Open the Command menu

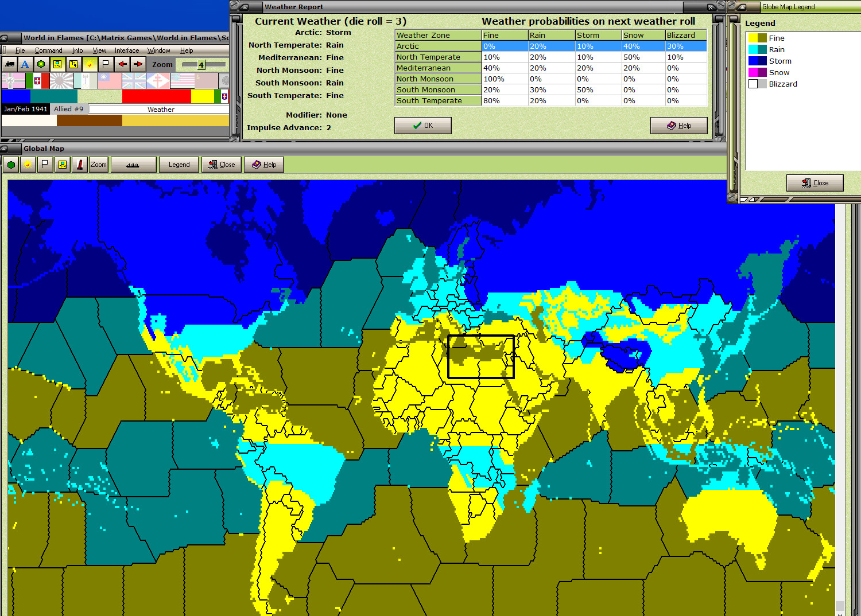click(x=48, y=50)
